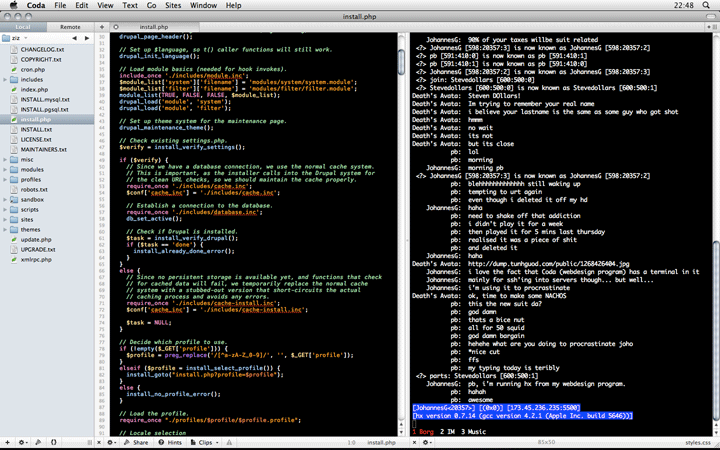Click the Hints button
Image resolution: width=720 pixels, height=450 pixels.
click(x=170, y=442)
